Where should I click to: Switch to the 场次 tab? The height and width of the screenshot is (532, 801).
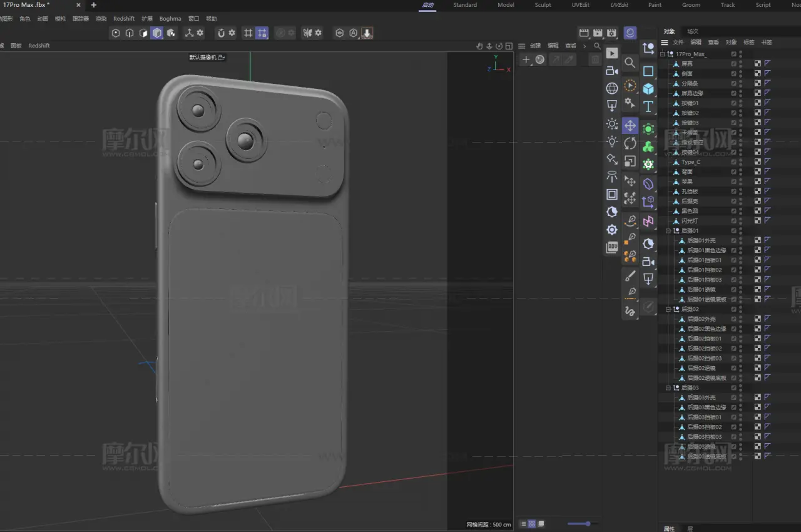693,31
